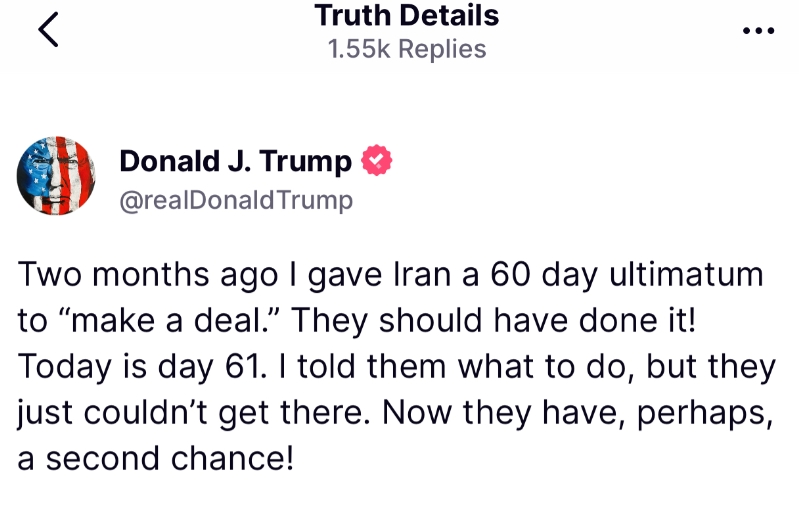Screen dimensions: 799x512
Task: Click the words "Now they have, perhaps,"
Action: [x=578, y=413]
